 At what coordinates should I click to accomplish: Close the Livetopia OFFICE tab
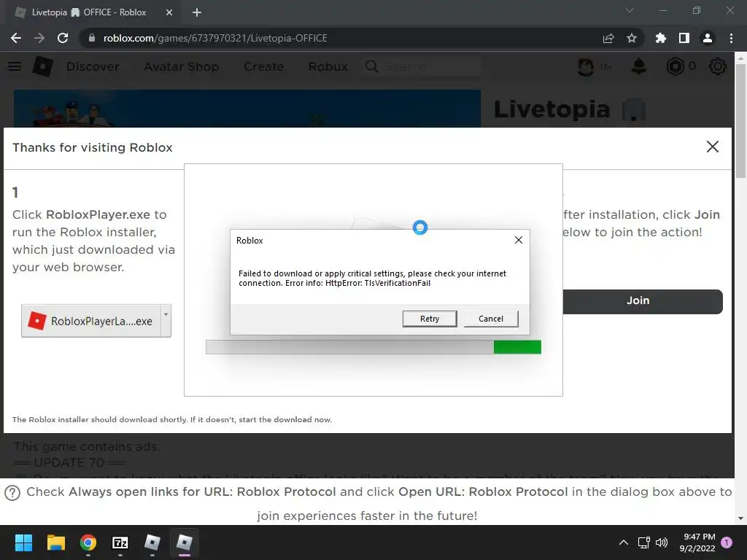(x=169, y=13)
